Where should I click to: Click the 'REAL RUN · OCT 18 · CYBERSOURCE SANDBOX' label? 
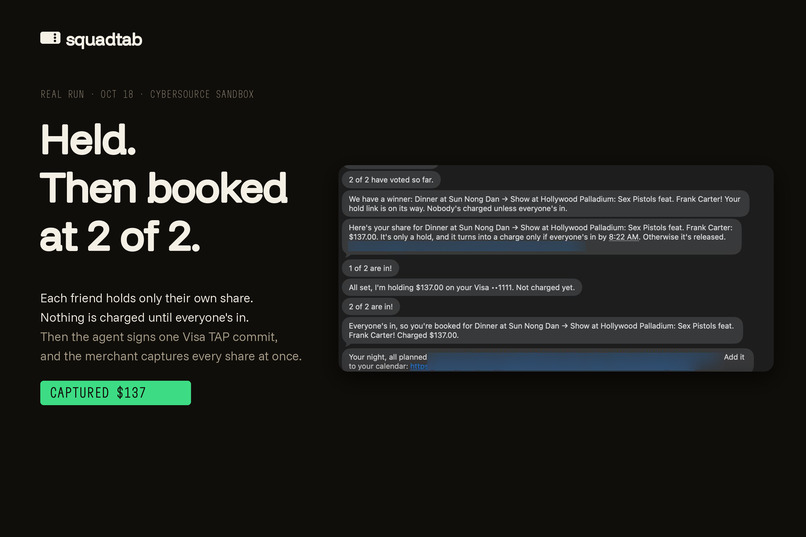coord(147,94)
